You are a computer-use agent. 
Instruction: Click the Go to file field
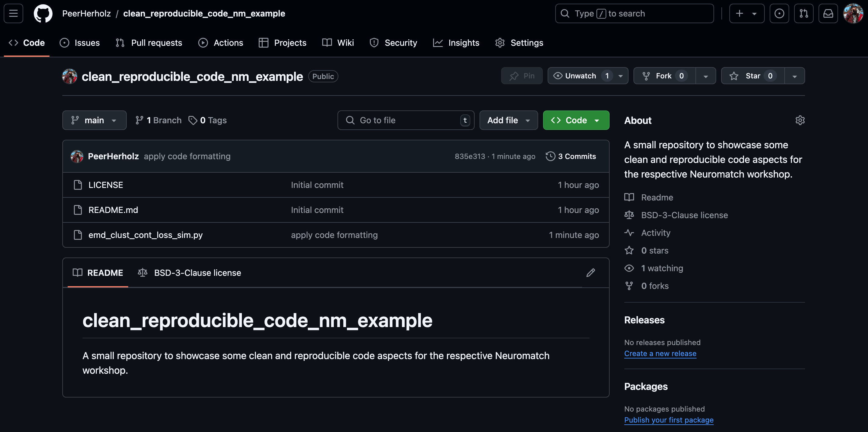tap(405, 120)
